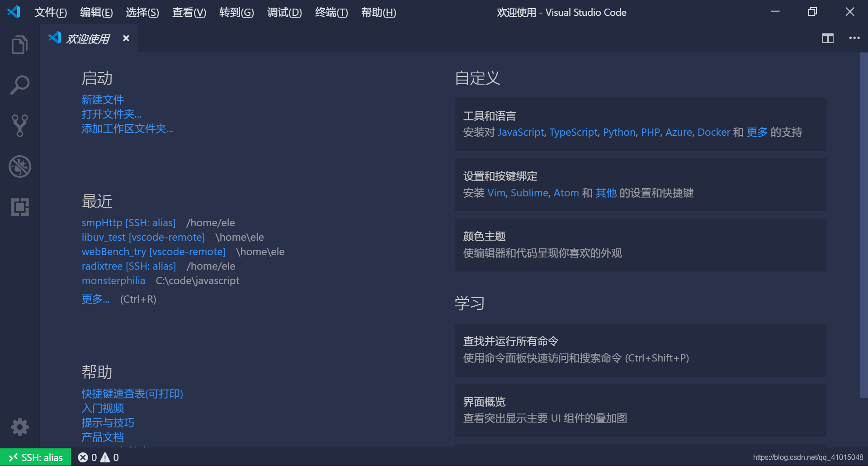Open the 选择(S) menu
868x466 pixels.
(x=142, y=12)
